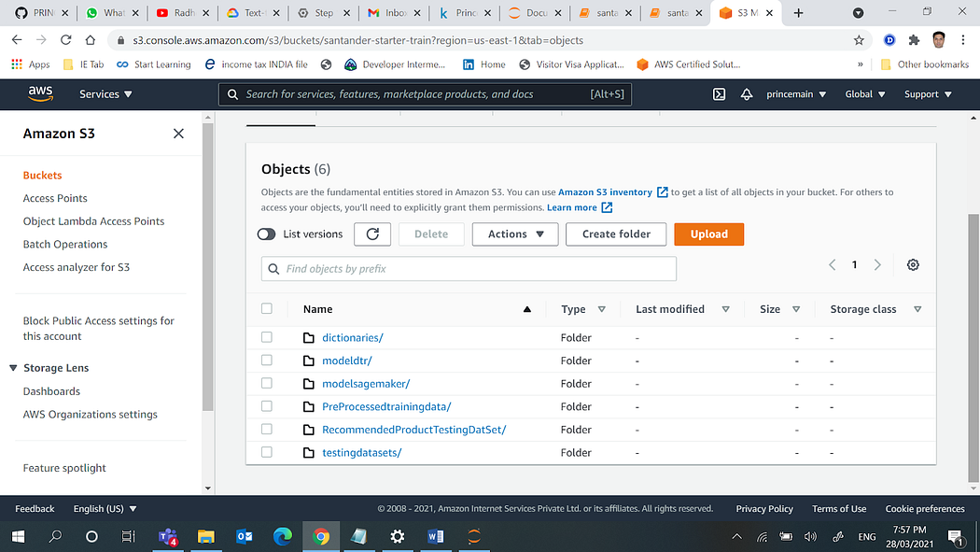
Task: Open Microsoft Edge from taskbar
Action: coord(283,536)
